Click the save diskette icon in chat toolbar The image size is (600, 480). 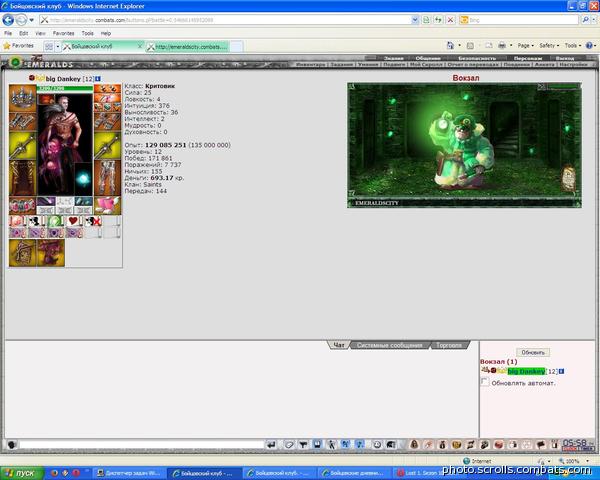pyautogui.click(x=317, y=444)
